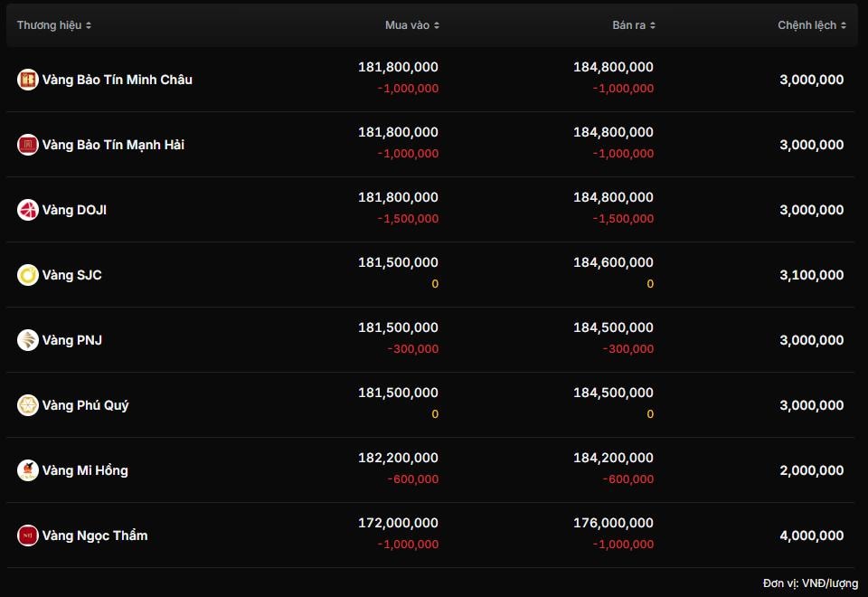The width and height of the screenshot is (868, 597).
Task: Select the Vàng SJC brand name
Action: click(71, 275)
